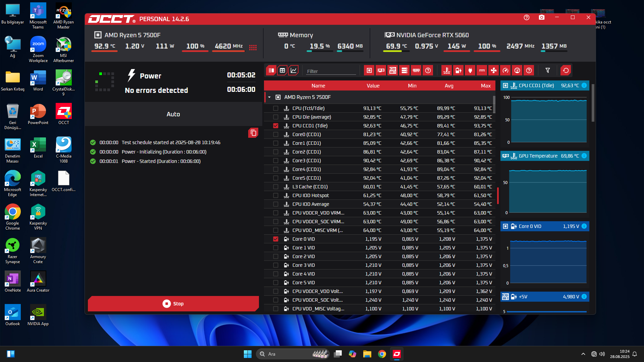Take a screenshot with camera icon
The image size is (644, 362).
(542, 17)
